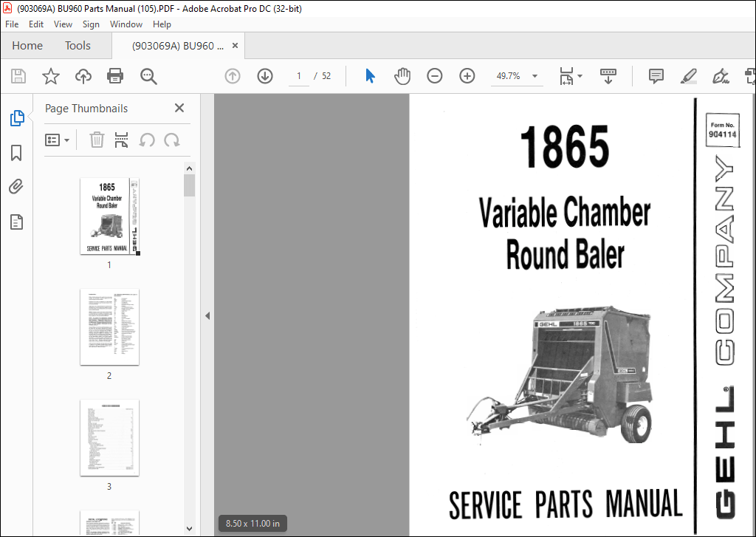Viewport: 756px width, 537px height.
Task: Show the Attachments paperclip panel
Action: click(x=16, y=186)
